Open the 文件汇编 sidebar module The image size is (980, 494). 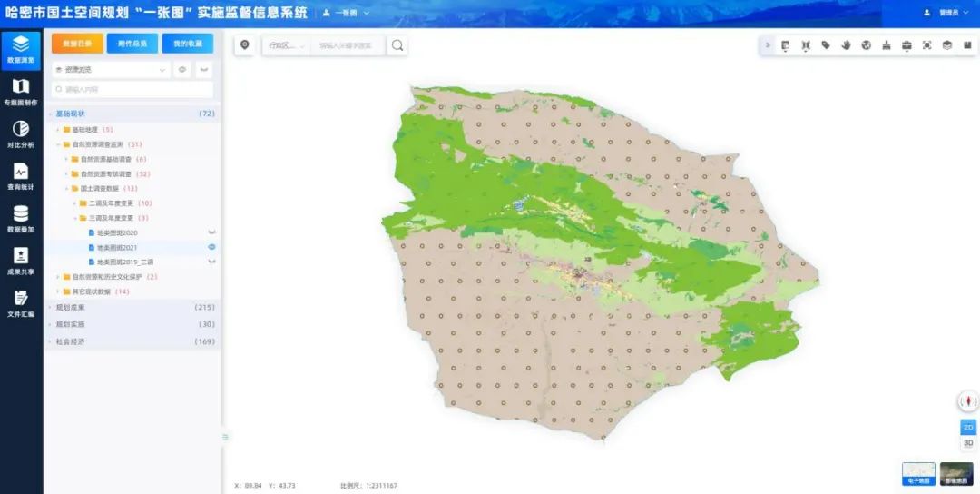click(x=21, y=304)
